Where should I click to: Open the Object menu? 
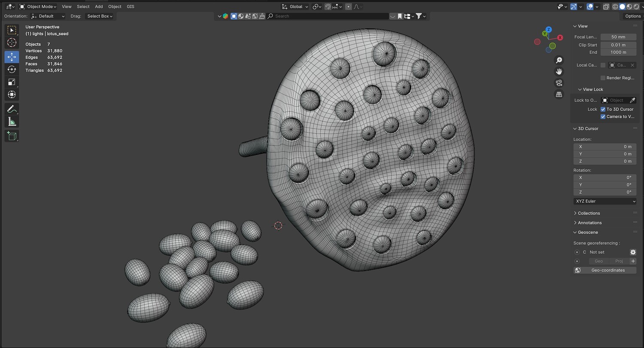(115, 6)
